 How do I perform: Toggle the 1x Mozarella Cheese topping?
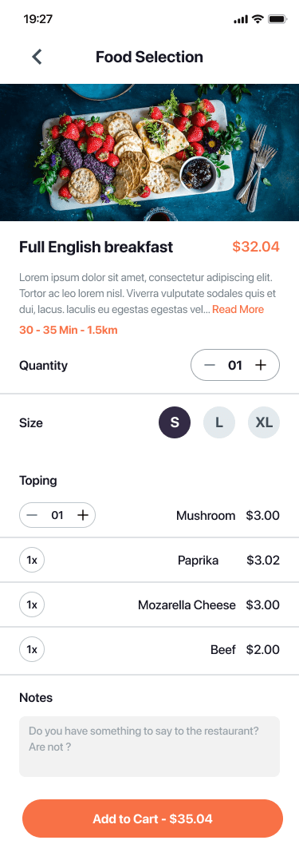point(32,605)
